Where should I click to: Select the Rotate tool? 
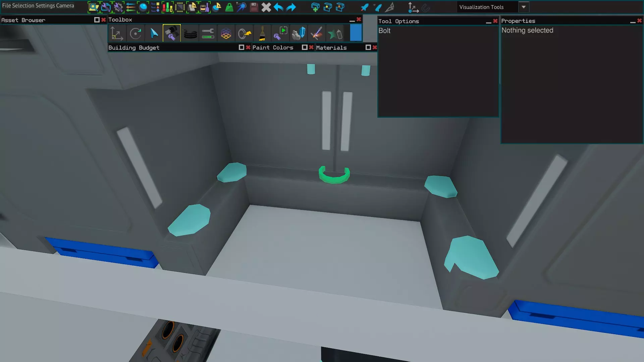pyautogui.click(x=136, y=34)
